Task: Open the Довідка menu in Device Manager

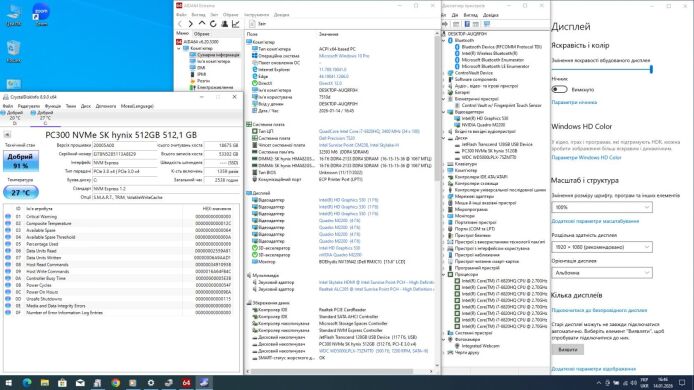Action: coord(490,15)
